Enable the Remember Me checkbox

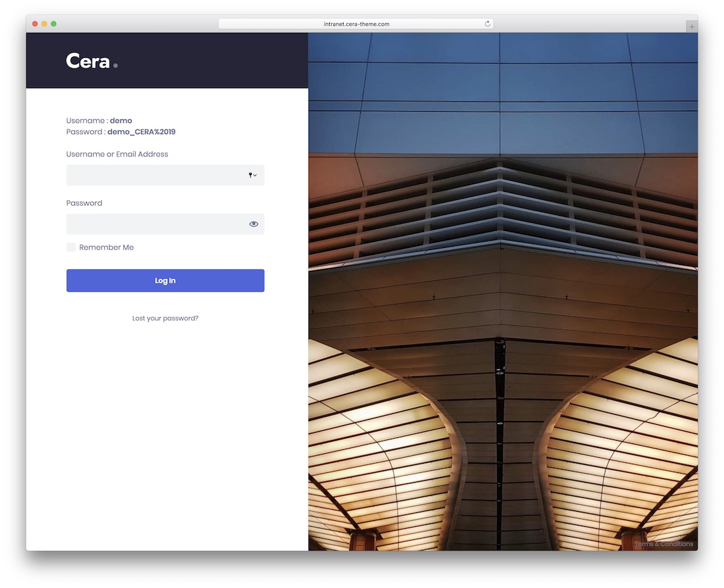point(70,247)
